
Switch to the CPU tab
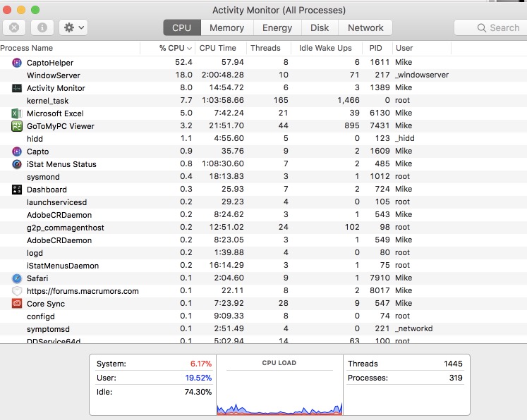[x=182, y=27]
